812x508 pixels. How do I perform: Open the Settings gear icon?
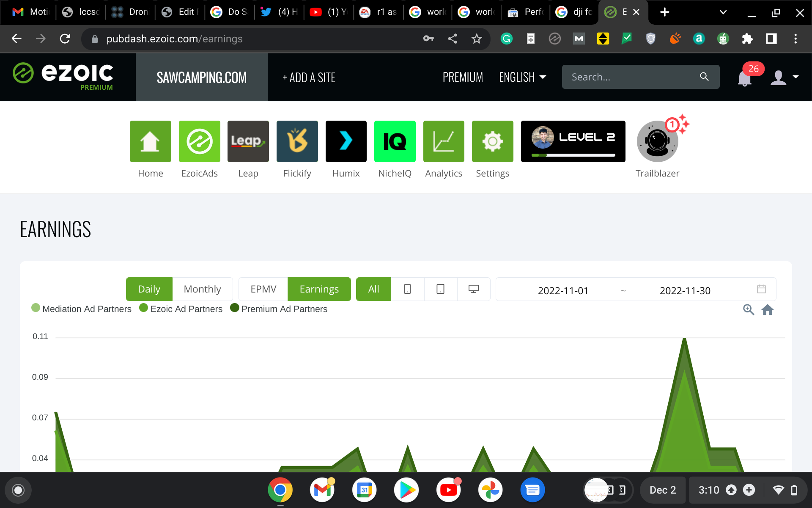pos(492,141)
